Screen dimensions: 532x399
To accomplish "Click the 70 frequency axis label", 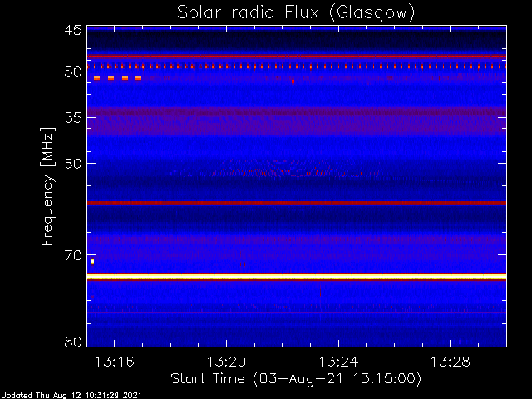I will pos(73,255).
